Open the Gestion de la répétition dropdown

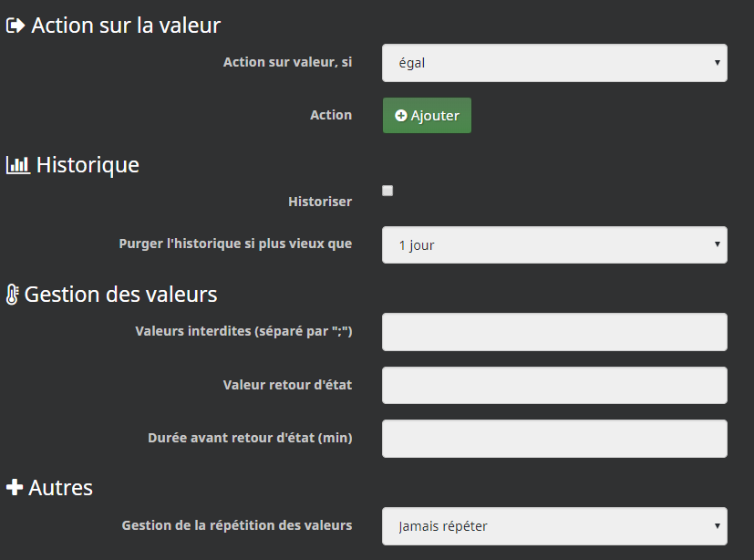click(554, 526)
